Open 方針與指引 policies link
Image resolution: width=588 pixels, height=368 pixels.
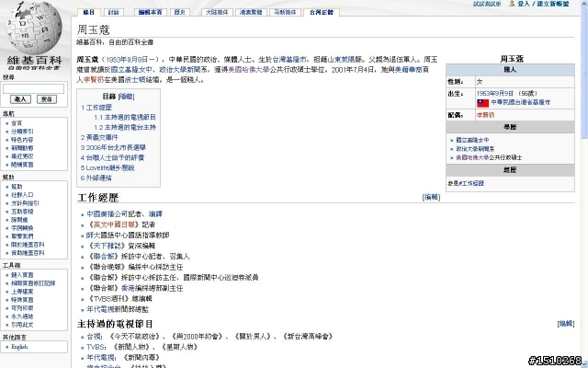(x=25, y=203)
